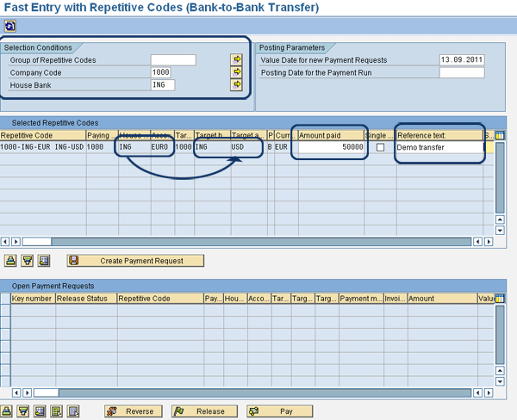Click the filter icon below Selected Repetitive Codes

click(x=27, y=260)
